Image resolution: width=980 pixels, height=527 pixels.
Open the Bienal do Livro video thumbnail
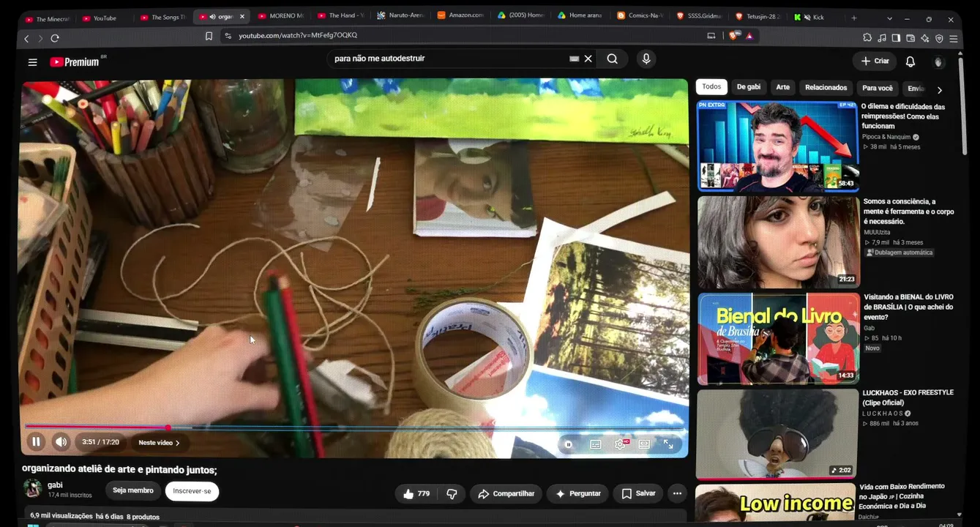[x=778, y=339]
